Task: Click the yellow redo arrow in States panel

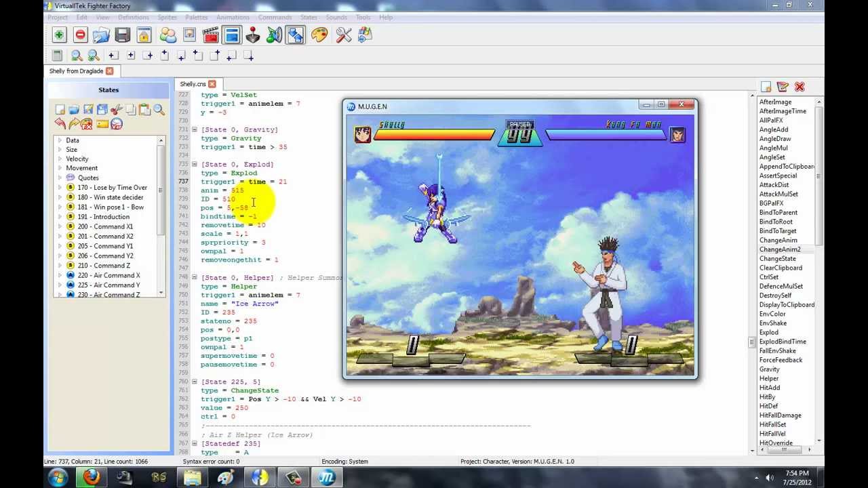Action: pyautogui.click(x=74, y=123)
